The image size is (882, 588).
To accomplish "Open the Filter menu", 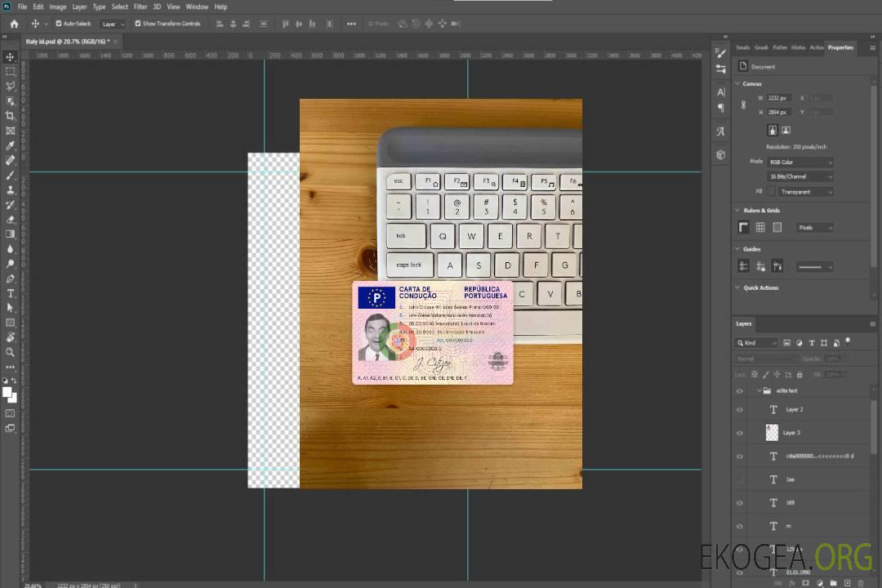I will 140,7.
